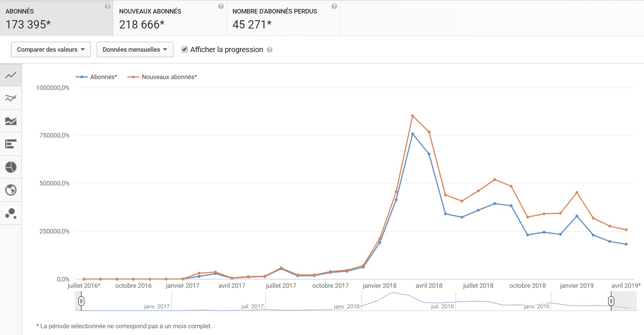The height and width of the screenshot is (335, 644).
Task: Click help icon next to Afficher la progression
Action: pos(269,50)
